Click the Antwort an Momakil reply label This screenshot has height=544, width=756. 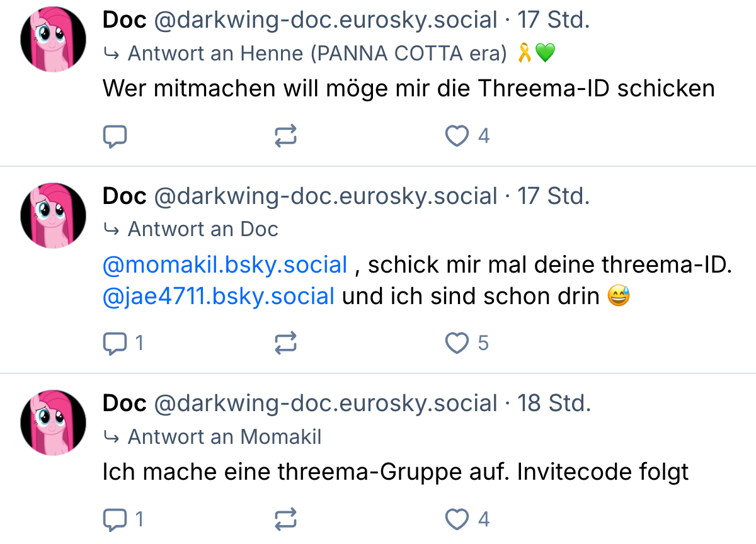[224, 436]
